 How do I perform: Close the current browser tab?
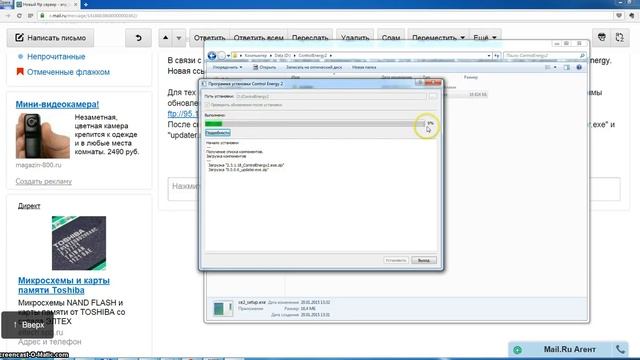tap(76, 4)
